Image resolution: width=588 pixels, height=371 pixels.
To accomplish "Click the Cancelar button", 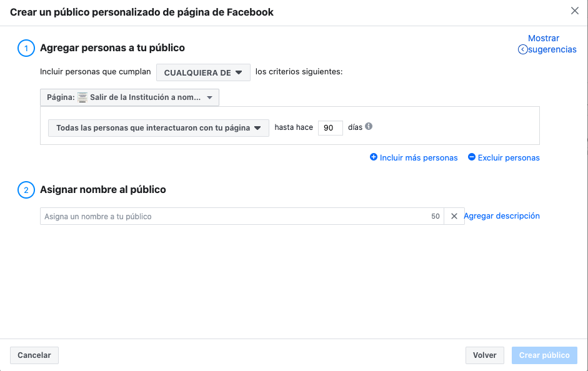I will tap(34, 355).
